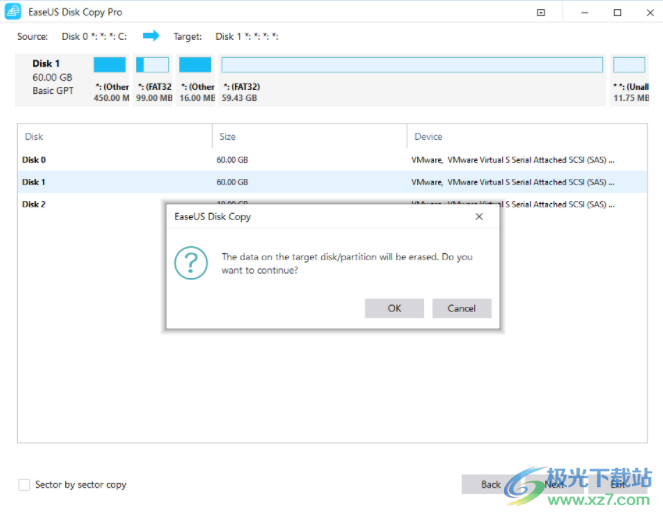Close the EaseUS Disk Copy dialog
Image resolution: width=663 pixels, height=516 pixels.
tap(479, 216)
